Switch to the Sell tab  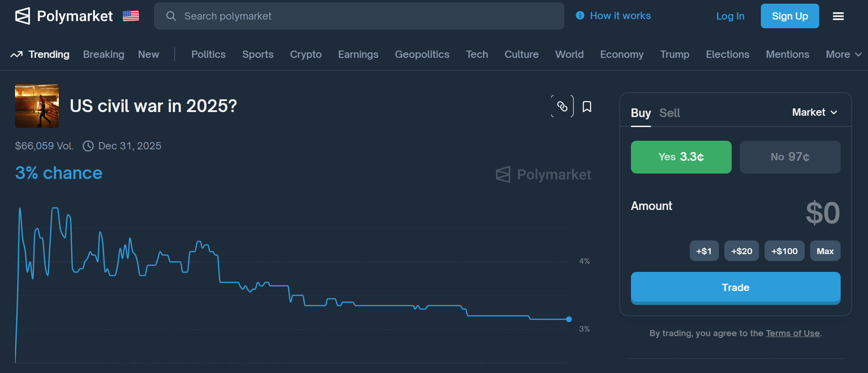pos(669,113)
